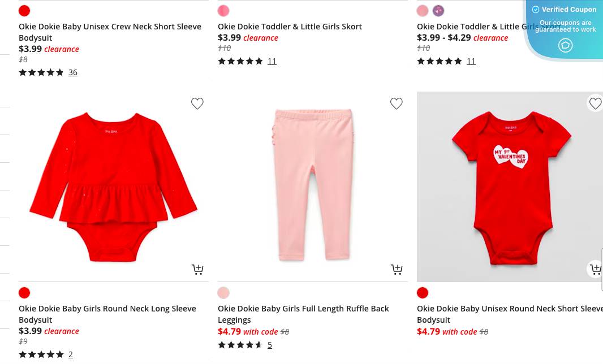Click the star rating under the first skort listing
This screenshot has width=603, height=364.
tap(240, 61)
